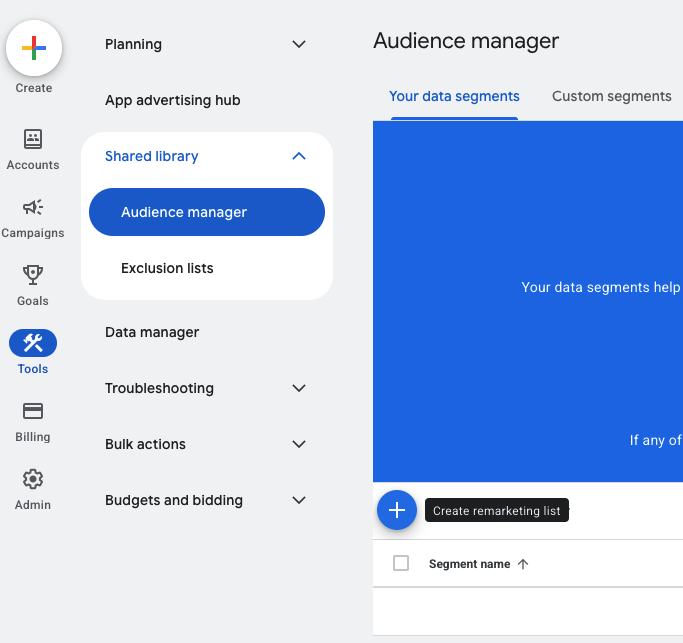Open the Accounts section icon
The height and width of the screenshot is (643, 683).
(x=33, y=139)
